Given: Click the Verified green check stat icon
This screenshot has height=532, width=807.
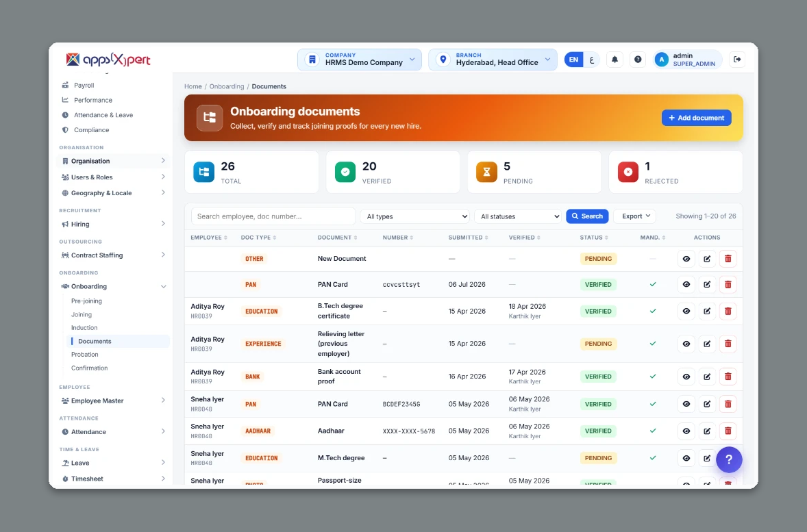Looking at the screenshot, I should [345, 172].
